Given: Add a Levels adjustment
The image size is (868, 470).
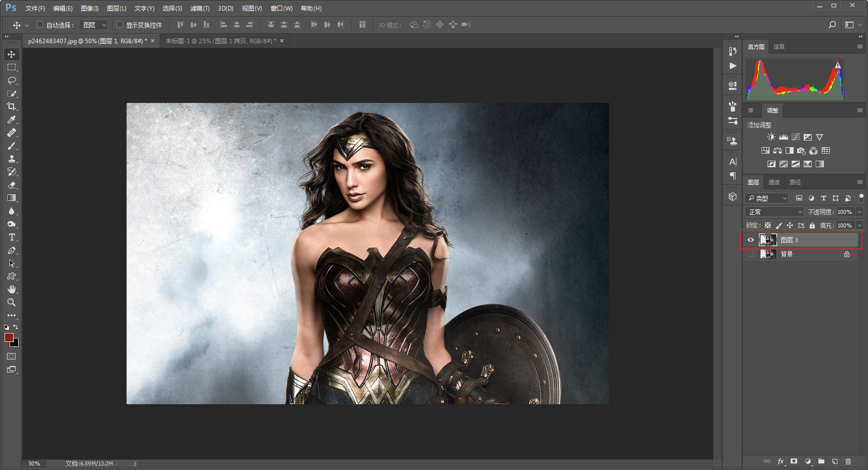Looking at the screenshot, I should click(x=783, y=137).
